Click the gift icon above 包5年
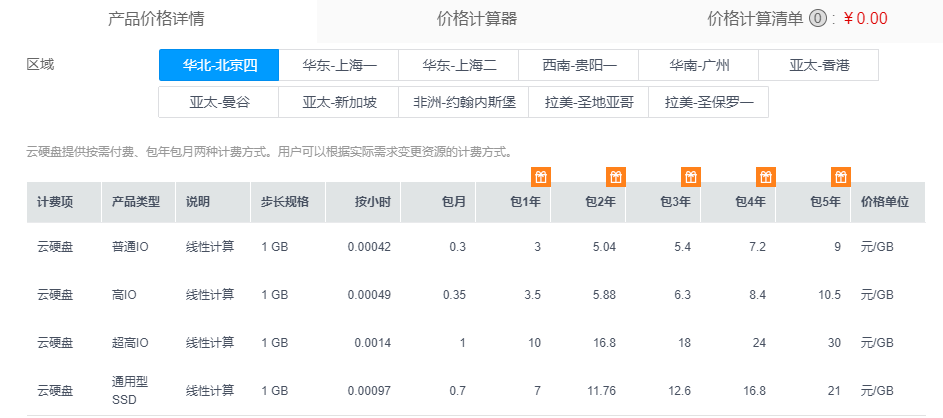The image size is (943, 418). pyautogui.click(x=841, y=177)
